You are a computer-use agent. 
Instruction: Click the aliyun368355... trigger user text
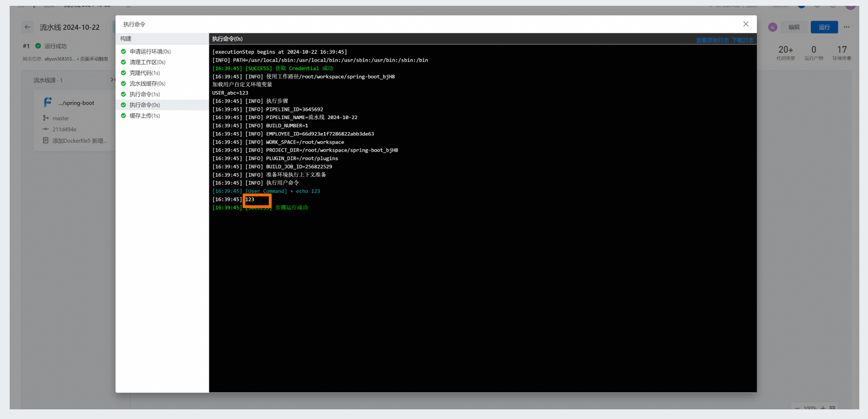click(60, 59)
